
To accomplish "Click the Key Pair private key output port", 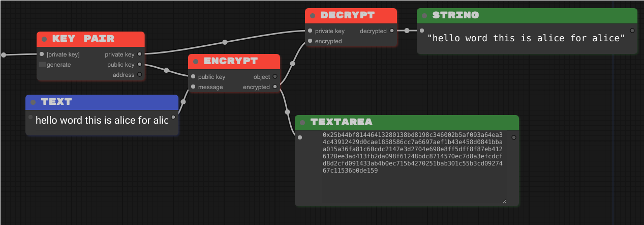I will pyautogui.click(x=140, y=54).
